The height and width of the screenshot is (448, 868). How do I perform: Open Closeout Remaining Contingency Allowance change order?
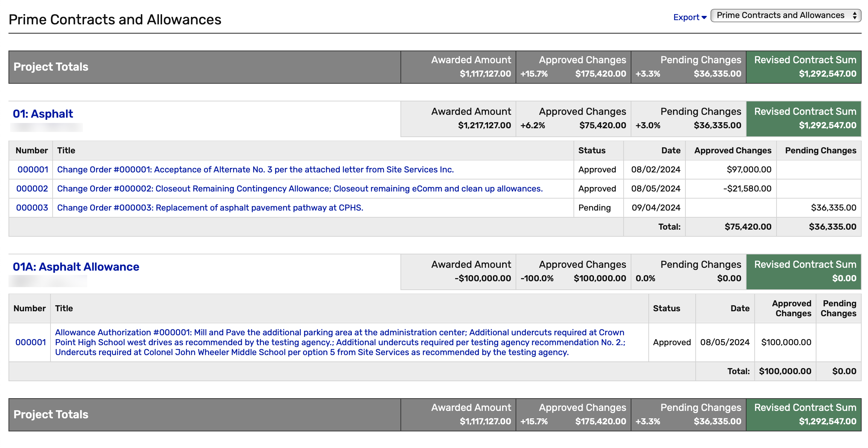coord(299,189)
